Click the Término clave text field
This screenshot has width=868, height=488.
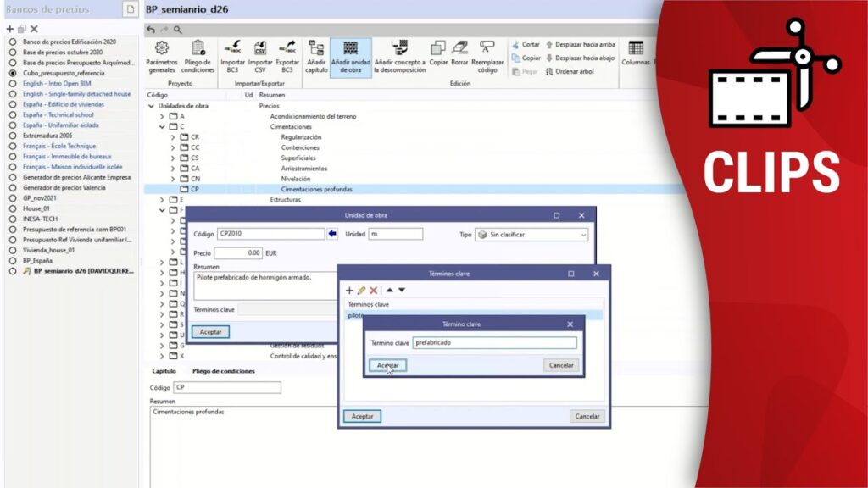495,343
